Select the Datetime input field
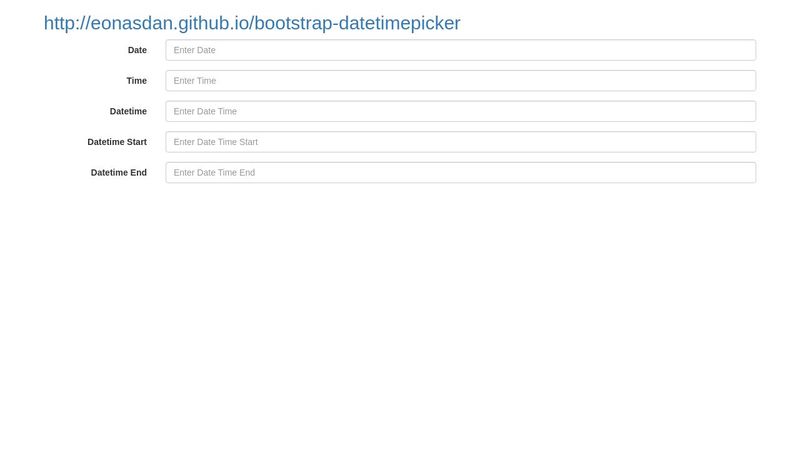The height and width of the screenshot is (450, 800). click(461, 111)
